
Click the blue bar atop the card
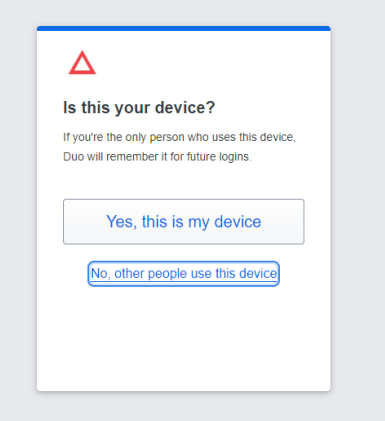[x=184, y=28]
